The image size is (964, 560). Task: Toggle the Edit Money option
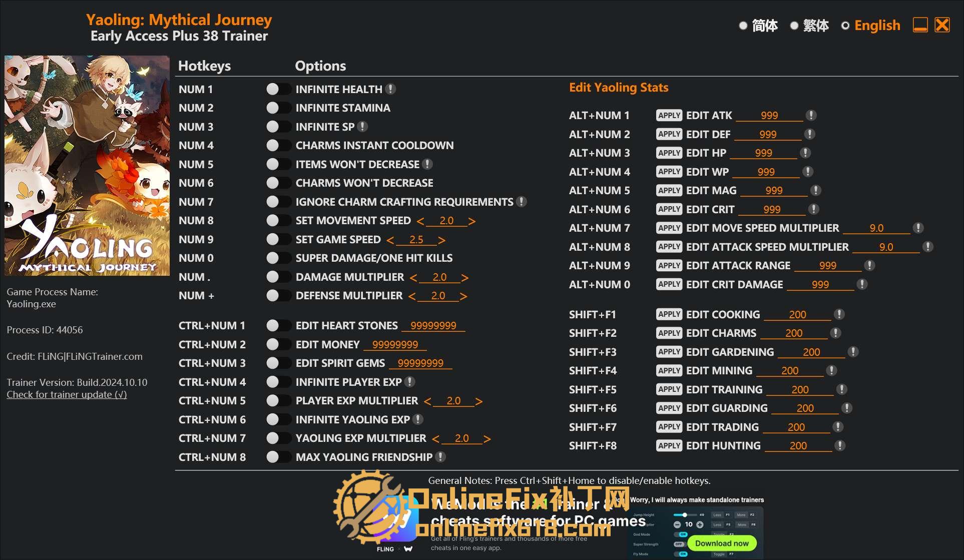pyautogui.click(x=278, y=344)
